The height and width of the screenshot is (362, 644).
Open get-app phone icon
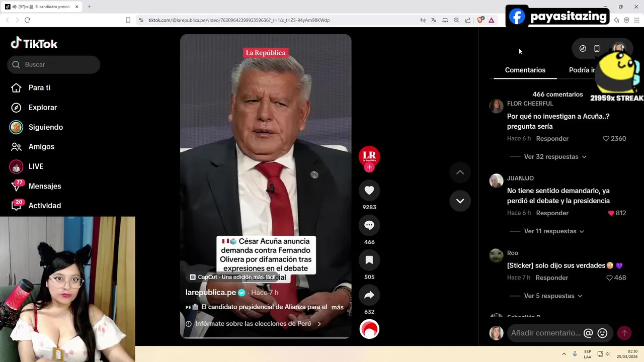click(x=597, y=49)
